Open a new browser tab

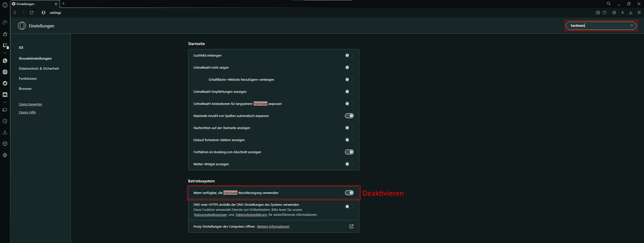point(64,4)
